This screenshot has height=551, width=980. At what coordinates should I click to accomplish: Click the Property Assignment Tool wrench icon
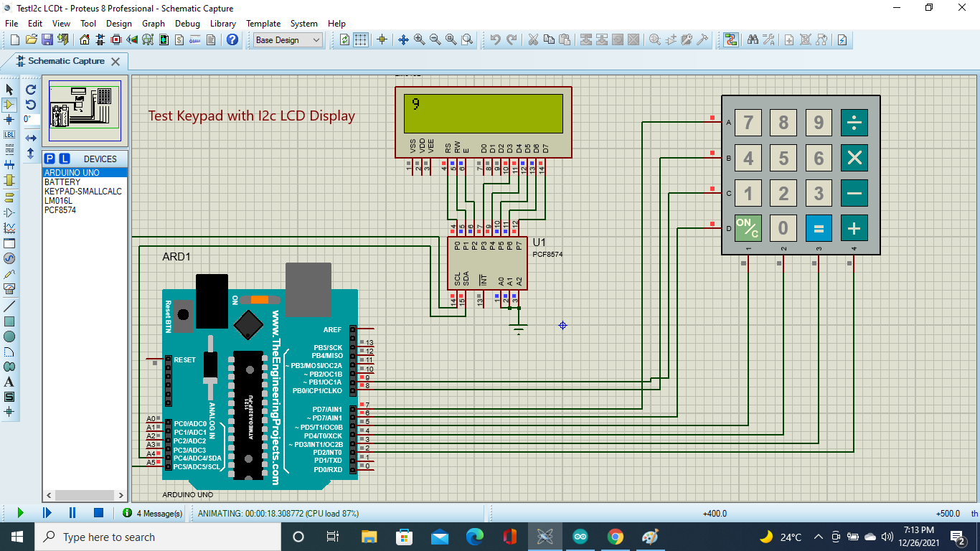(768, 40)
